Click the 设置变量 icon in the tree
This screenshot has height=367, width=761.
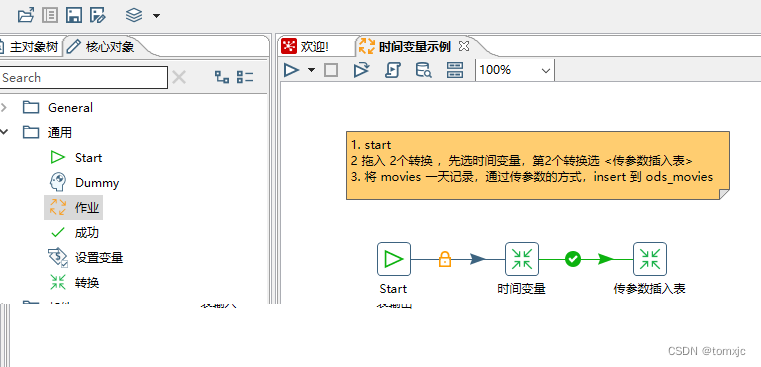click(58, 257)
